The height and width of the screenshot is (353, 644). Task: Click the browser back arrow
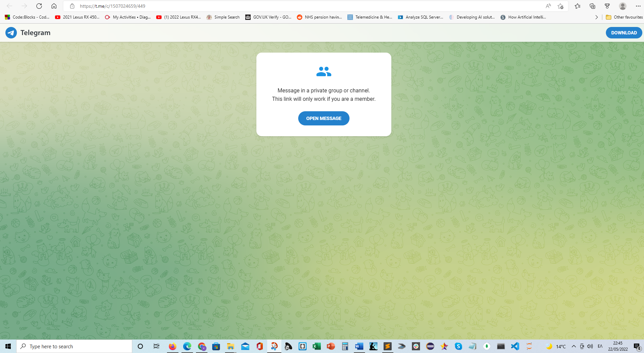(9, 6)
